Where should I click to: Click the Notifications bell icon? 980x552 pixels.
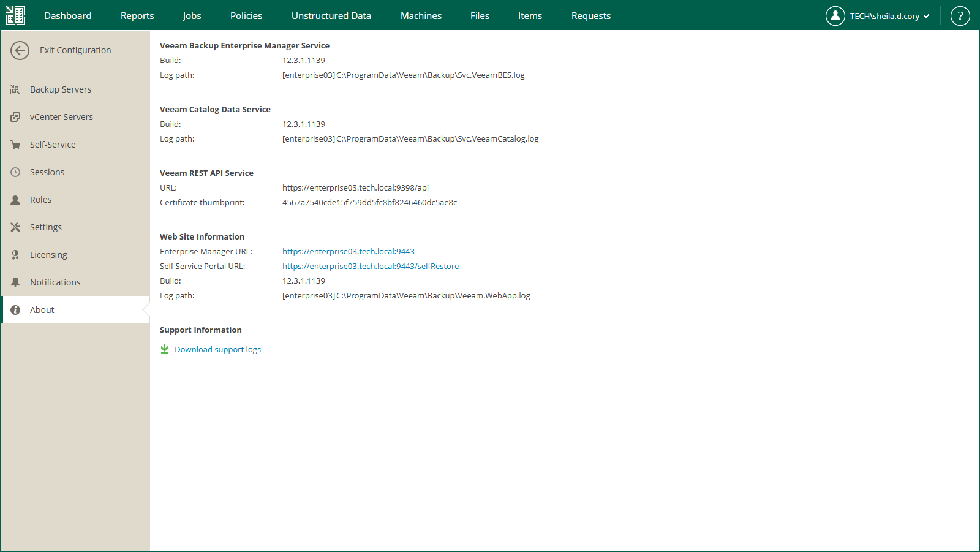pyautogui.click(x=15, y=282)
